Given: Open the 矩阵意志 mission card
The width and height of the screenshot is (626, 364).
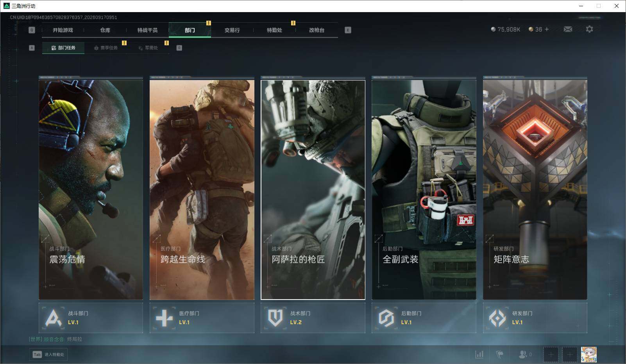Looking at the screenshot, I should pos(535,190).
